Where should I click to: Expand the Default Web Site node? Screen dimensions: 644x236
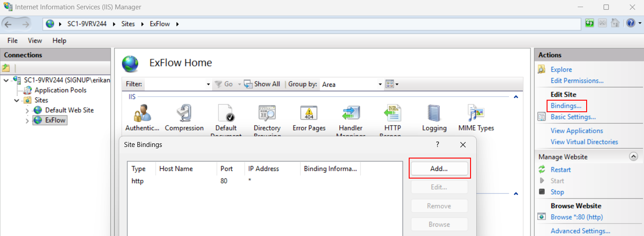point(28,110)
